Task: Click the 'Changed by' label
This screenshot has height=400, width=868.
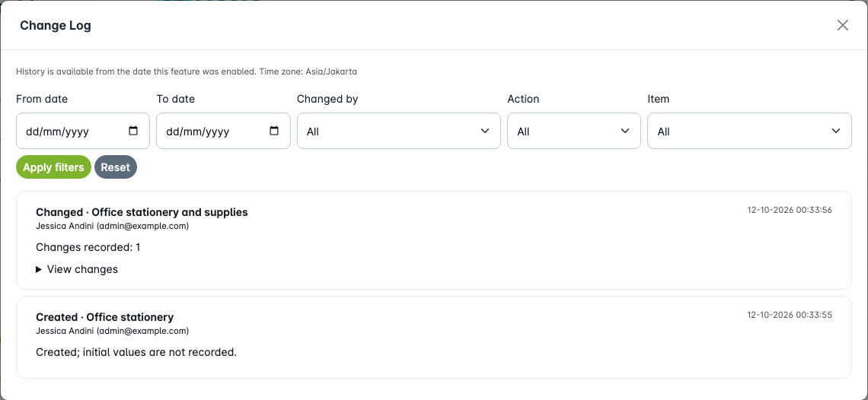Action: pos(327,100)
